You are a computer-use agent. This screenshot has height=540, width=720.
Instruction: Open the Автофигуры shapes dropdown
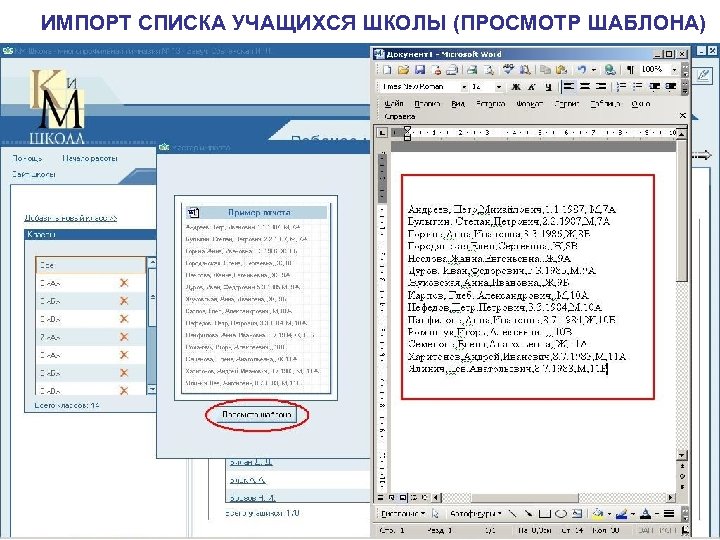click(475, 514)
